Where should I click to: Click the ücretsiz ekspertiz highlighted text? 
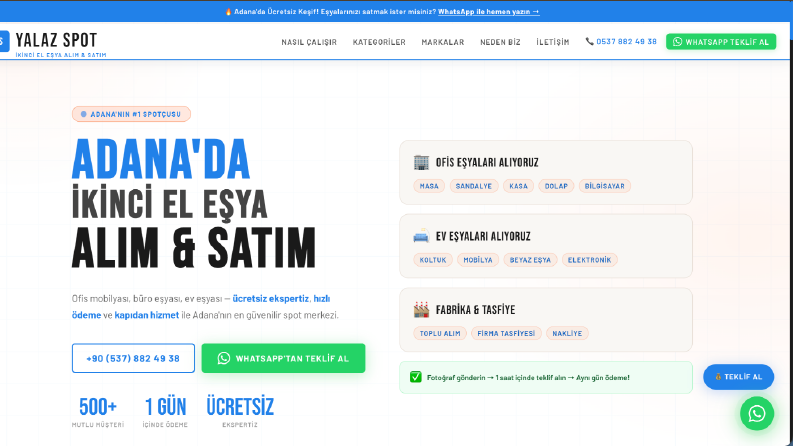pos(271,298)
